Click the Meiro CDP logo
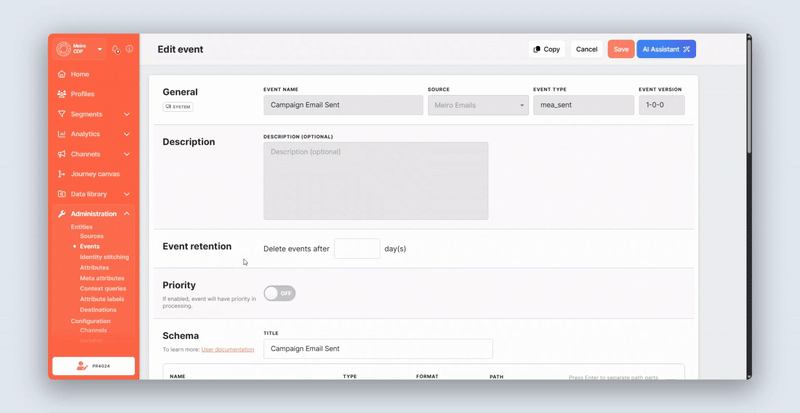The image size is (800, 413). (x=64, y=49)
